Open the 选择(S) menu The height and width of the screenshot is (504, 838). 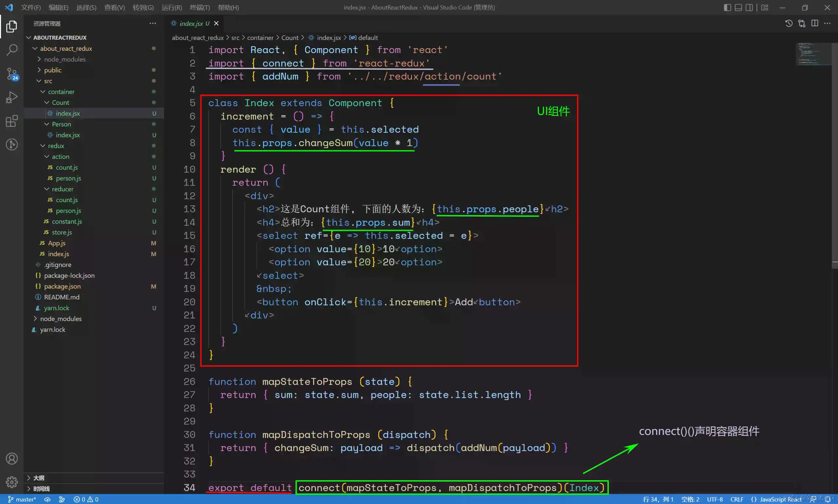[86, 8]
